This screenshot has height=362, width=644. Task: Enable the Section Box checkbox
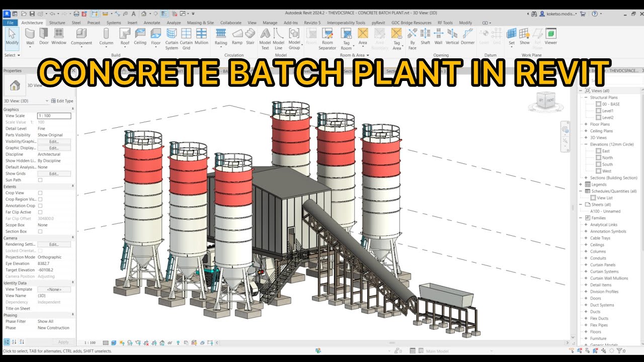[x=40, y=231]
